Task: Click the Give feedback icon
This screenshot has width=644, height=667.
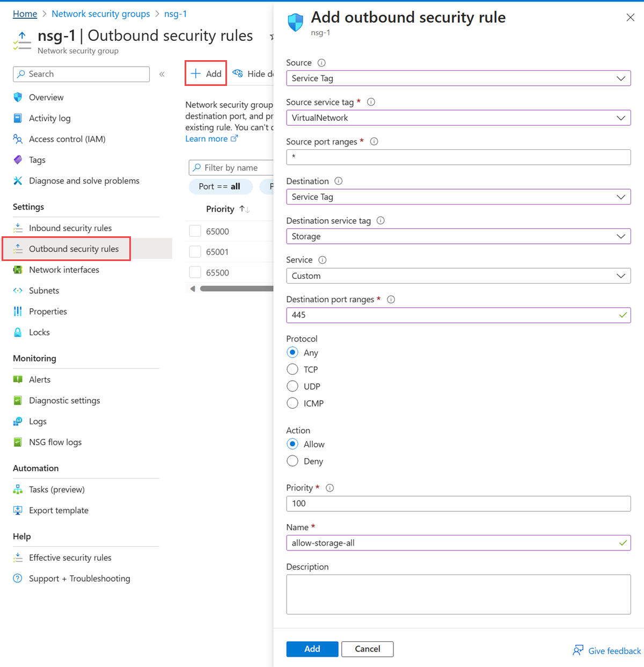Action: [x=578, y=650]
